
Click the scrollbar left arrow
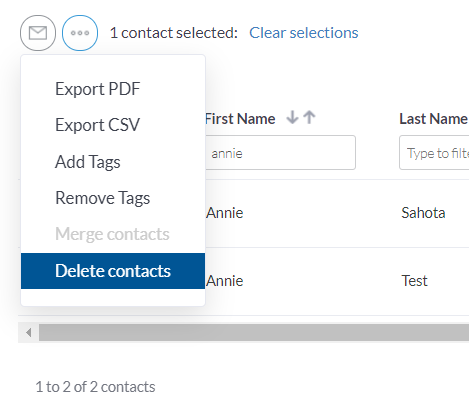(x=29, y=332)
